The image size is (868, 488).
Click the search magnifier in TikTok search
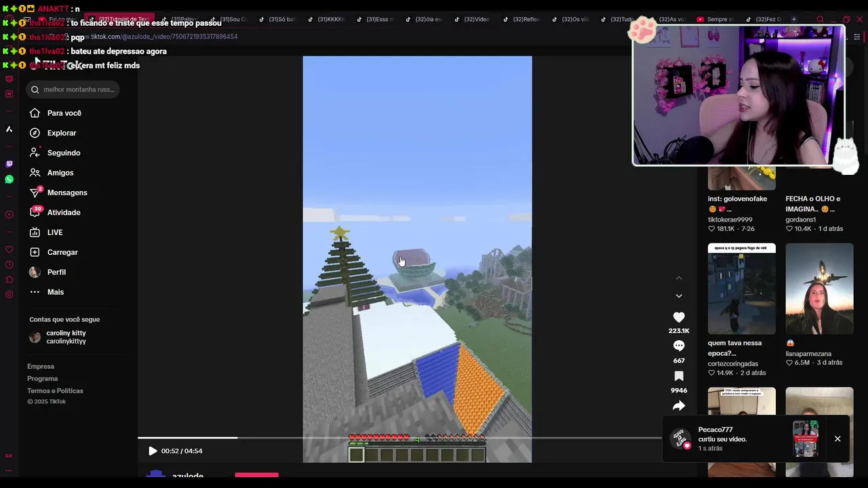pos(35,89)
